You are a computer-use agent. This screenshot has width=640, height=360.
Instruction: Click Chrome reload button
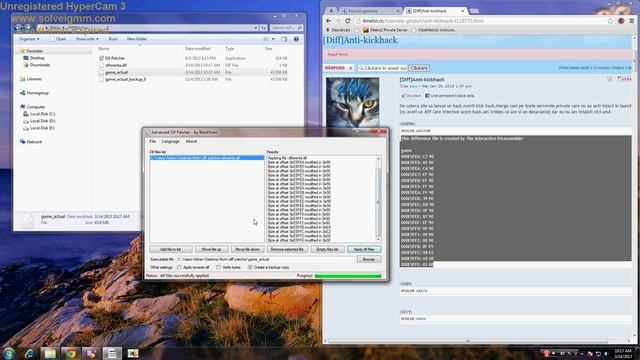348,21
